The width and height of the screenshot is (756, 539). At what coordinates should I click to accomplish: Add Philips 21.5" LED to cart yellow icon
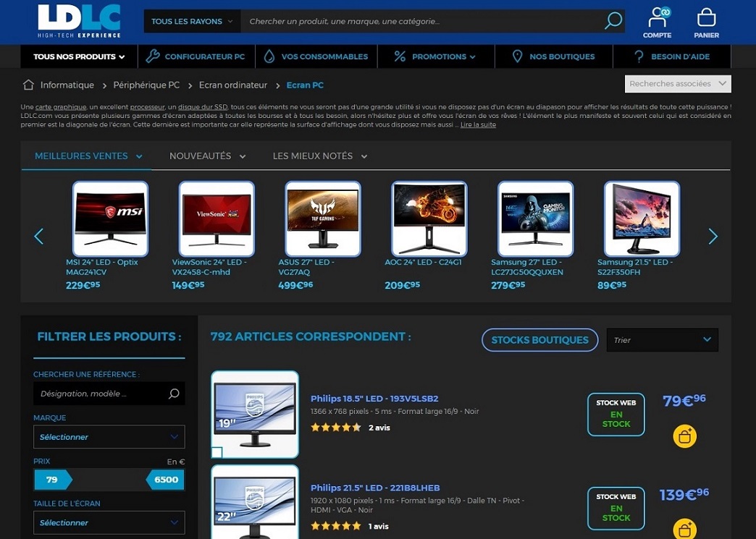pos(684,529)
